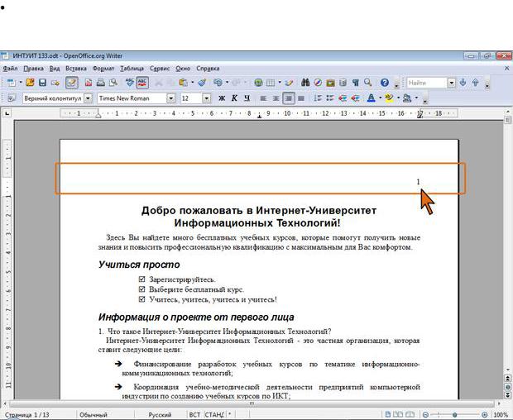Send document as e-mail icon

pos(55,83)
